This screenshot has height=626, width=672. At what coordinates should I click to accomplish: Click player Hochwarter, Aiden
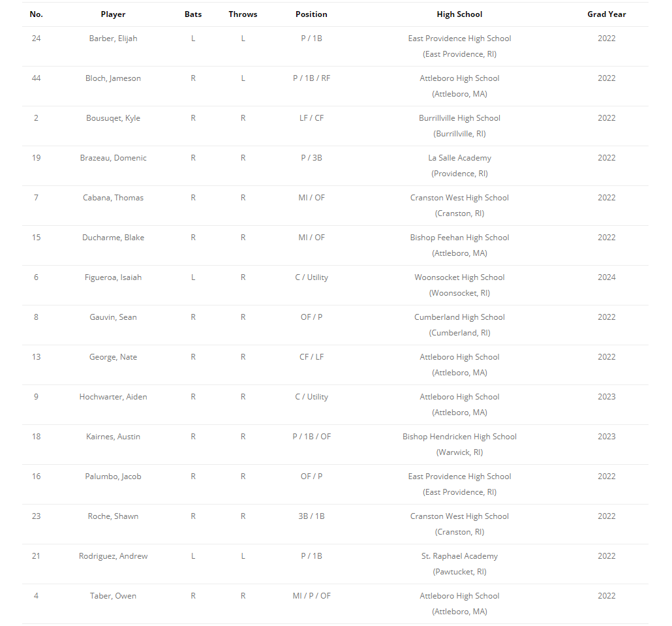[x=113, y=397]
